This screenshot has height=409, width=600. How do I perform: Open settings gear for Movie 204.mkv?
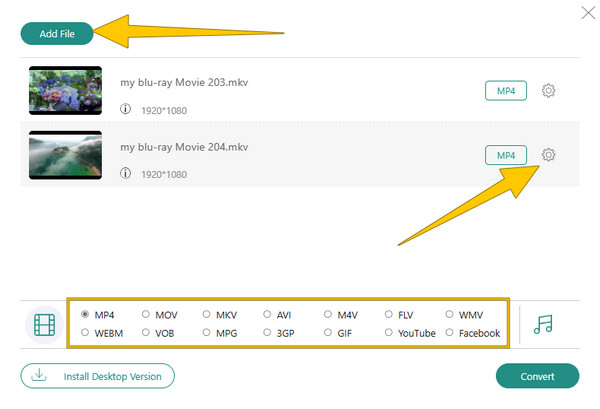548,155
